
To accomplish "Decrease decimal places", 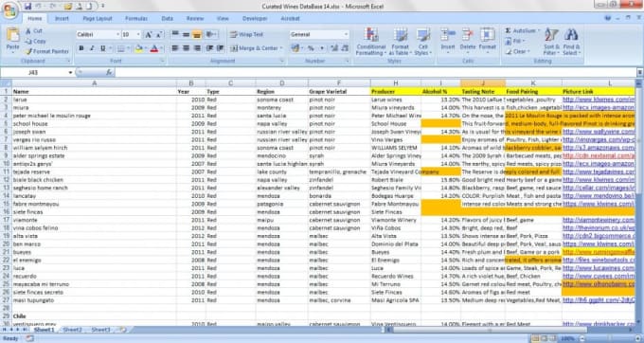I will [x=345, y=48].
